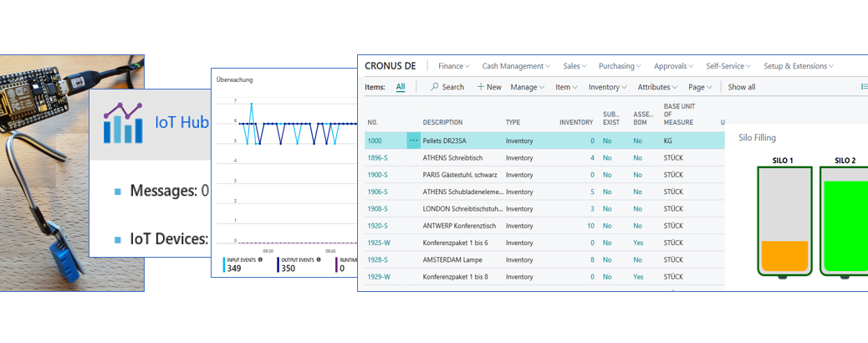868x343 pixels.
Task: Click the IoT Devices entry in IoT Hub
Action: point(169,238)
